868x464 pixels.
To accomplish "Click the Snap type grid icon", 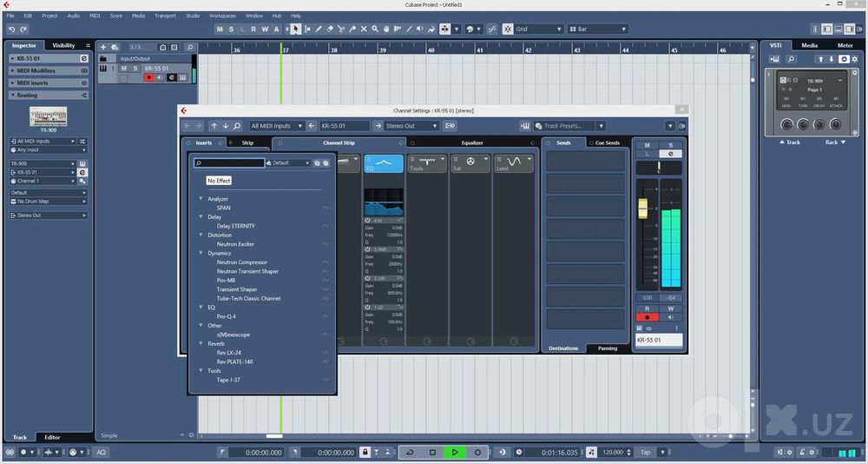I will click(508, 29).
